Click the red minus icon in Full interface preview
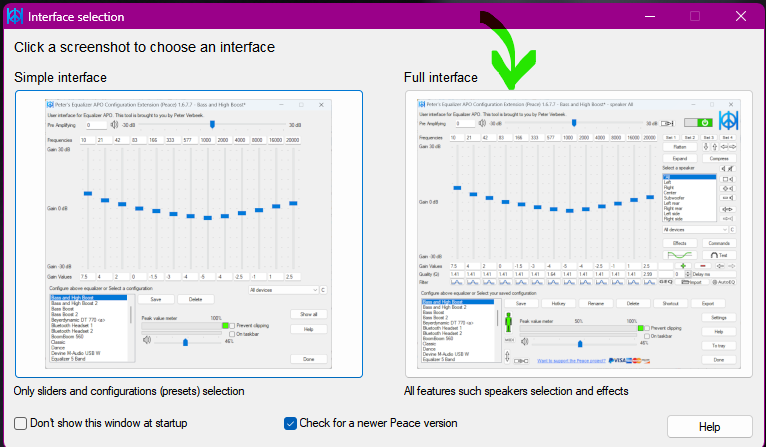This screenshot has height=447, width=766. [x=703, y=266]
